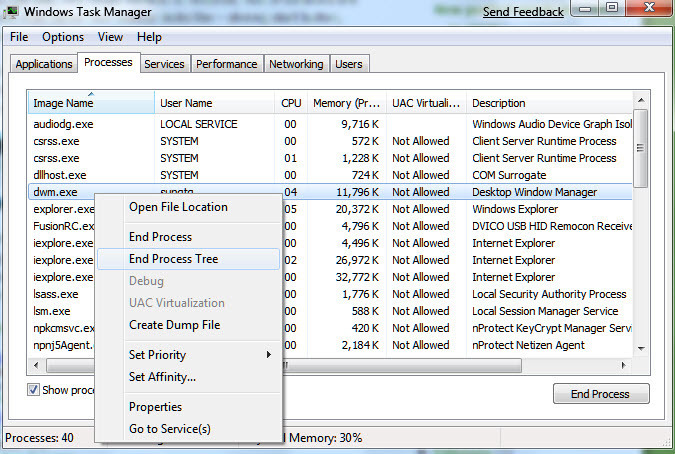The height and width of the screenshot is (454, 675).
Task: Click the DVICO USB HID Remocon description
Action: [552, 226]
